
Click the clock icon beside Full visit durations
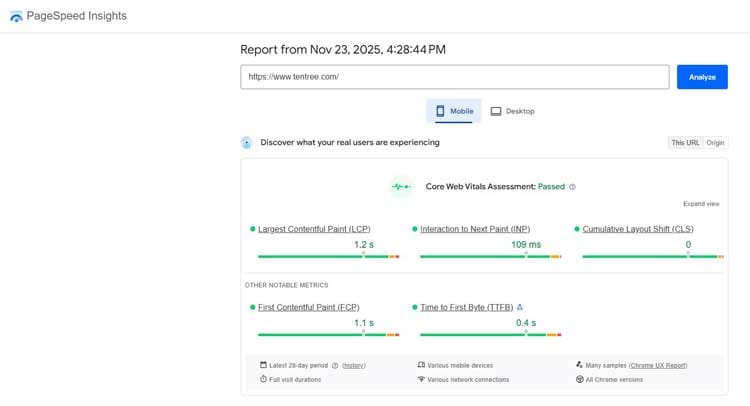(263, 379)
